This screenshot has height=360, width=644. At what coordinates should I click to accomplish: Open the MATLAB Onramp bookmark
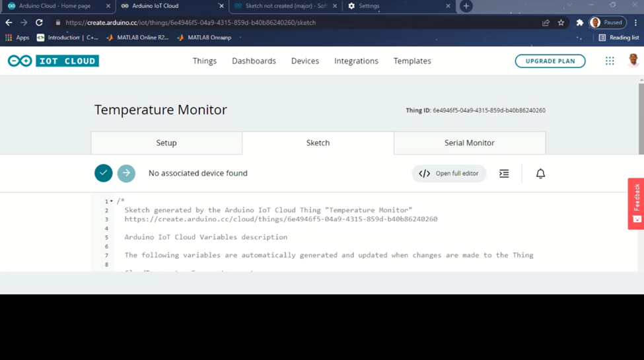[204, 38]
